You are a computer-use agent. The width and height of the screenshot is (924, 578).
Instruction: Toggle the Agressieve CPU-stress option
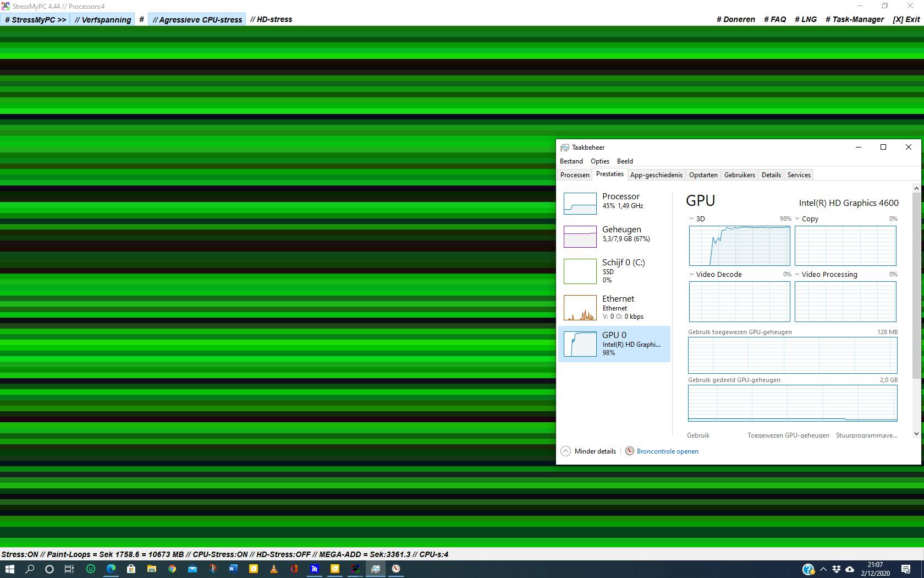coord(197,19)
